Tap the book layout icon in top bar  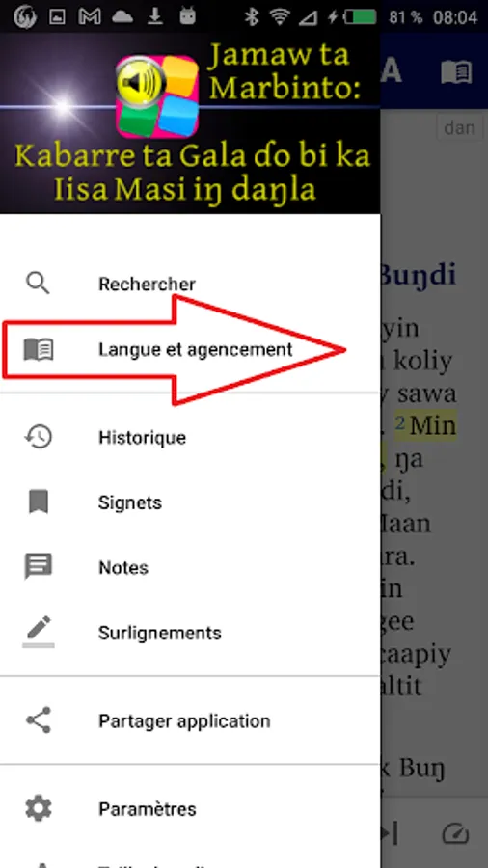(456, 72)
